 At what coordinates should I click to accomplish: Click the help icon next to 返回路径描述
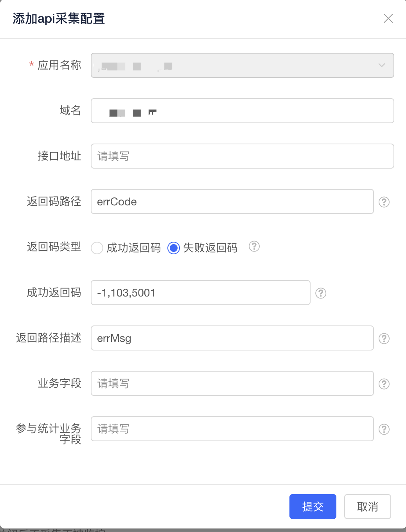(384, 338)
